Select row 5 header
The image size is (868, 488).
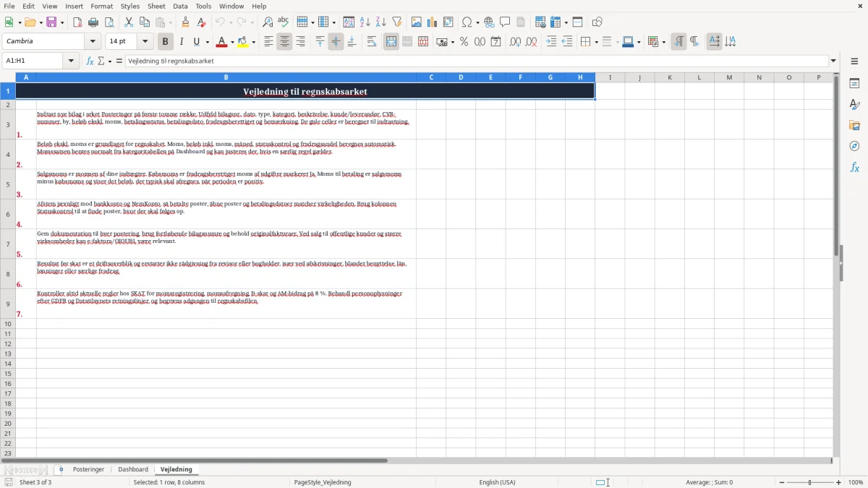pyautogui.click(x=8, y=184)
